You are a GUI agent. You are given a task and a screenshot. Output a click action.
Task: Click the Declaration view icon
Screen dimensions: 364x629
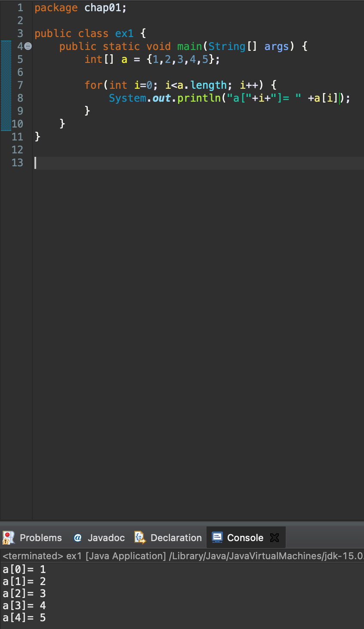click(140, 538)
